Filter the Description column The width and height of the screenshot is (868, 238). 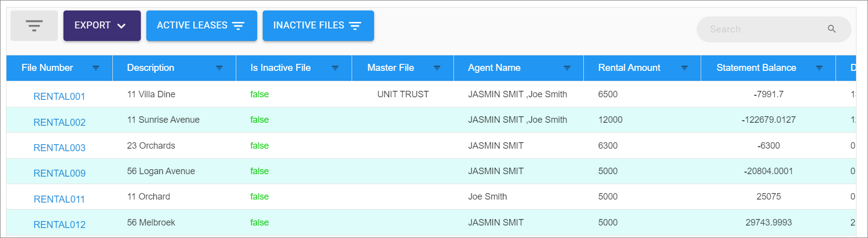tap(219, 68)
